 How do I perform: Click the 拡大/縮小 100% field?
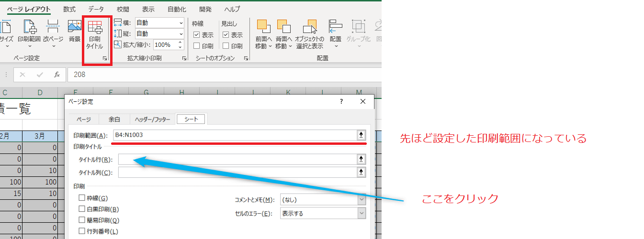[x=165, y=44]
